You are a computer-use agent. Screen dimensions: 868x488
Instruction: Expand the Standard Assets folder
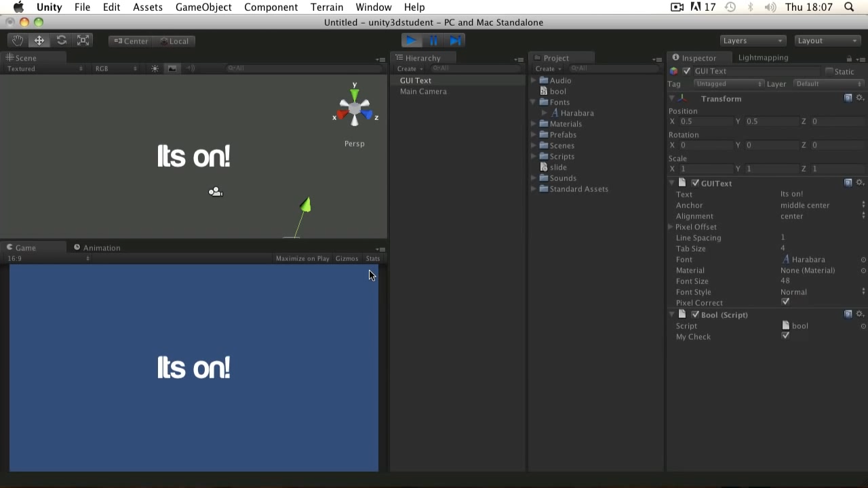click(534, 188)
